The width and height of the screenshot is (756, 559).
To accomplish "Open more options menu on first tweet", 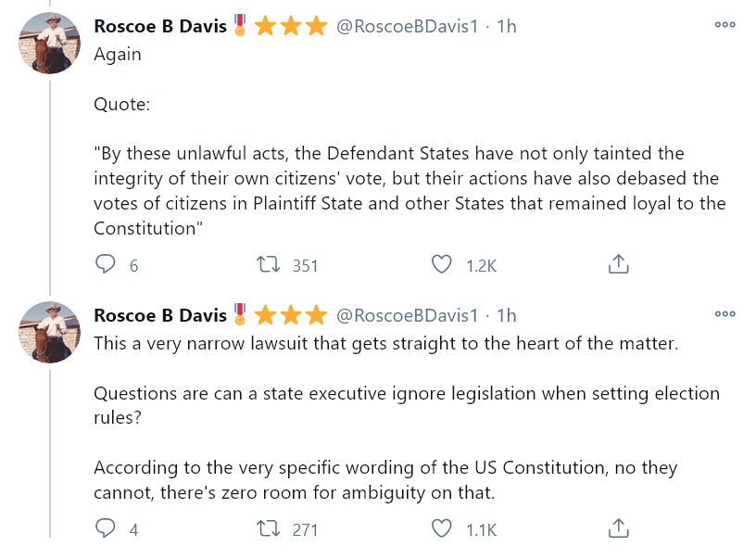I will pyautogui.click(x=724, y=25).
